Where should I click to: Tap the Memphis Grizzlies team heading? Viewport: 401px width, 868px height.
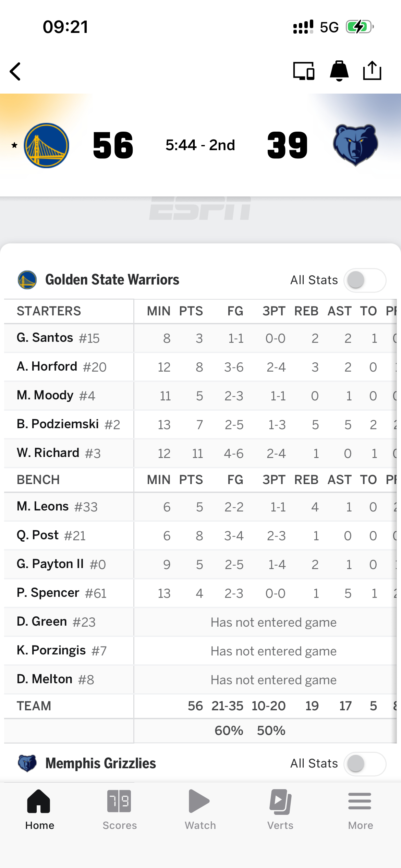[100, 763]
